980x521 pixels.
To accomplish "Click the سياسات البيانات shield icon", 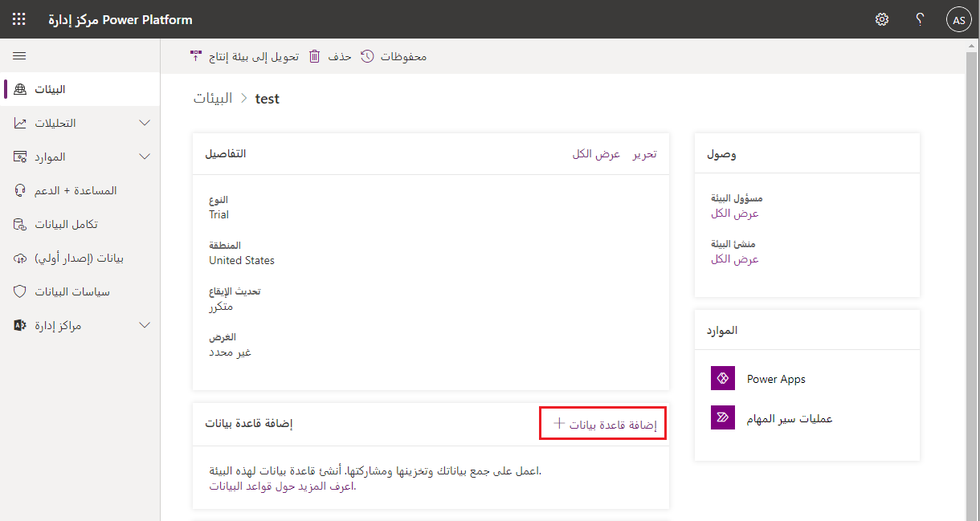I will coord(20,291).
